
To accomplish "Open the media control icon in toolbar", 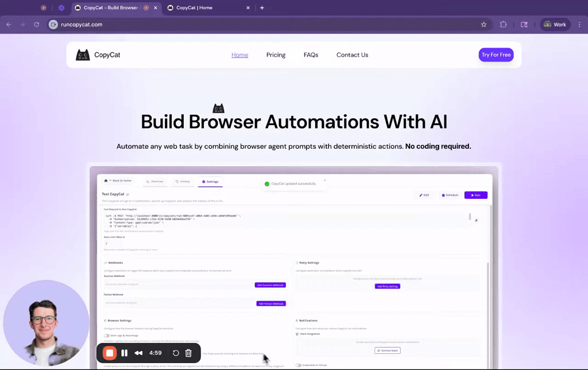I will [x=524, y=24].
